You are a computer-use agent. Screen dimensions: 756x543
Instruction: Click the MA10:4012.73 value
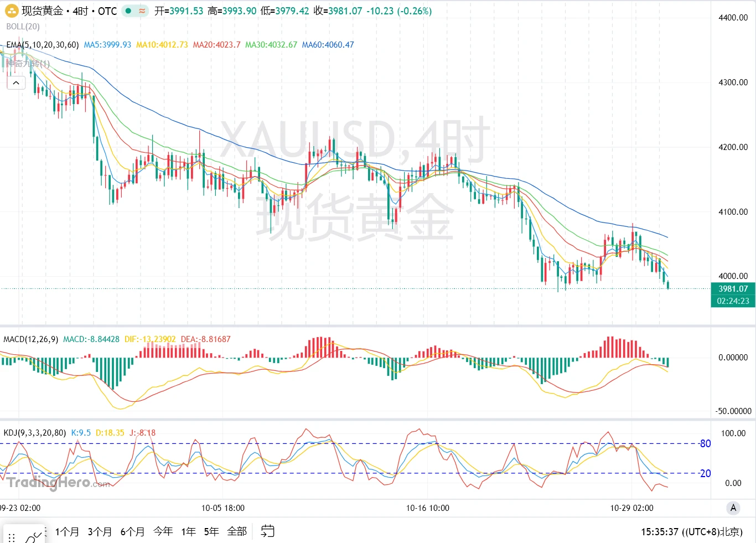click(162, 45)
